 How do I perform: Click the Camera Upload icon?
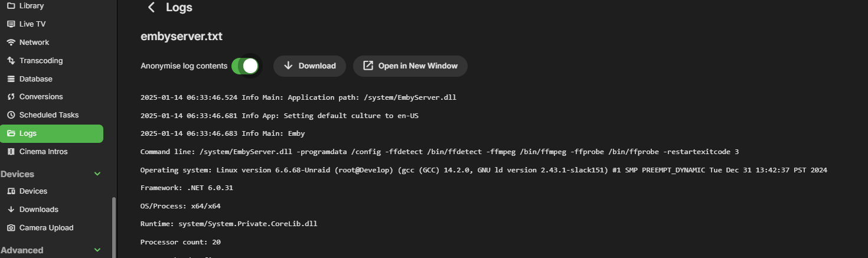11,228
